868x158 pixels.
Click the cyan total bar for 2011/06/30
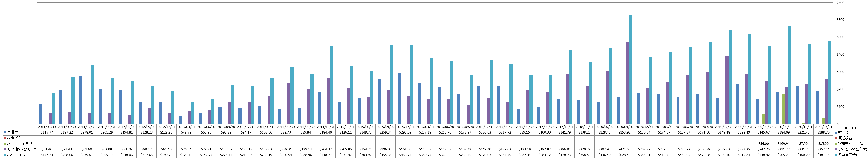click(x=53, y=109)
